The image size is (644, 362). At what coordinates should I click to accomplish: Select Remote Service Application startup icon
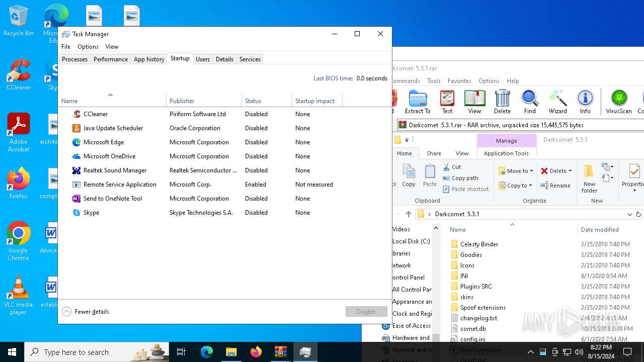[x=76, y=185]
